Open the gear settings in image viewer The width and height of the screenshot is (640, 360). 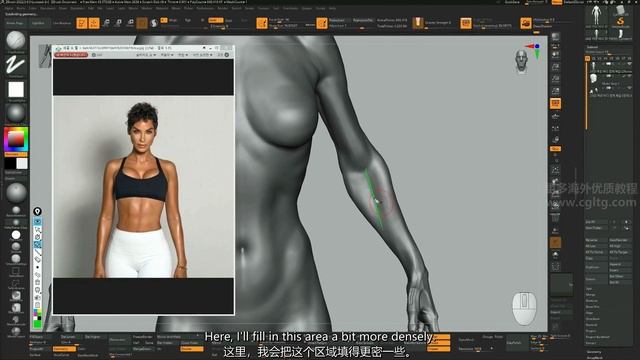(94, 55)
